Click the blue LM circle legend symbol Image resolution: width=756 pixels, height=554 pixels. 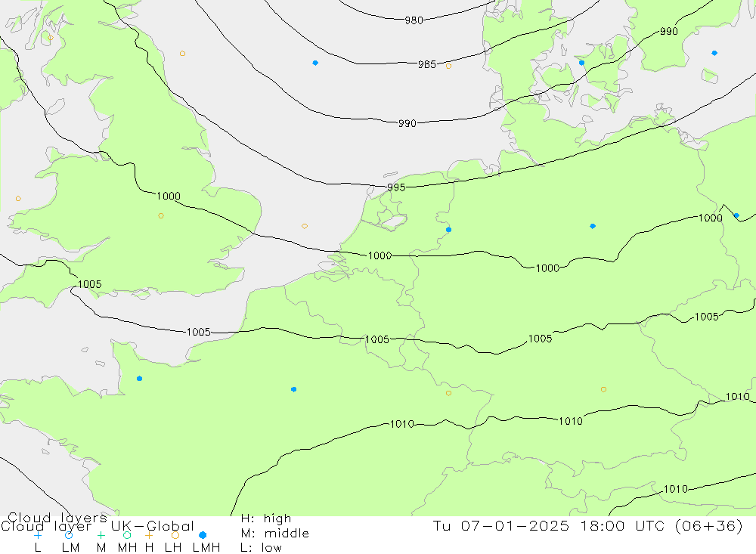(x=69, y=535)
